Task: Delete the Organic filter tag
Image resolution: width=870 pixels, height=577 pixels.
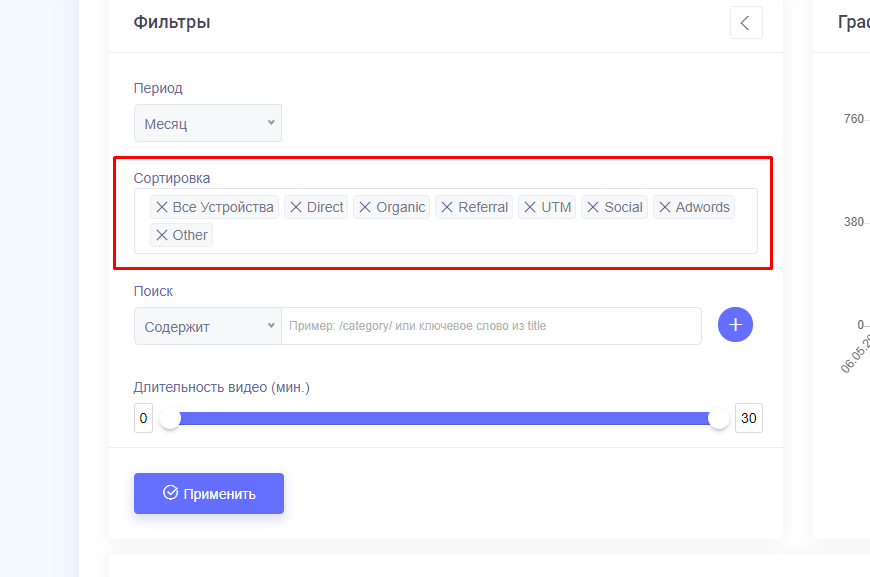Action: 364,207
